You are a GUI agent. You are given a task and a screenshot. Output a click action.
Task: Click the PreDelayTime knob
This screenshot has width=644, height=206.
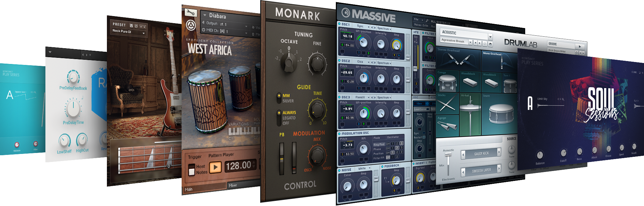click(x=73, y=109)
